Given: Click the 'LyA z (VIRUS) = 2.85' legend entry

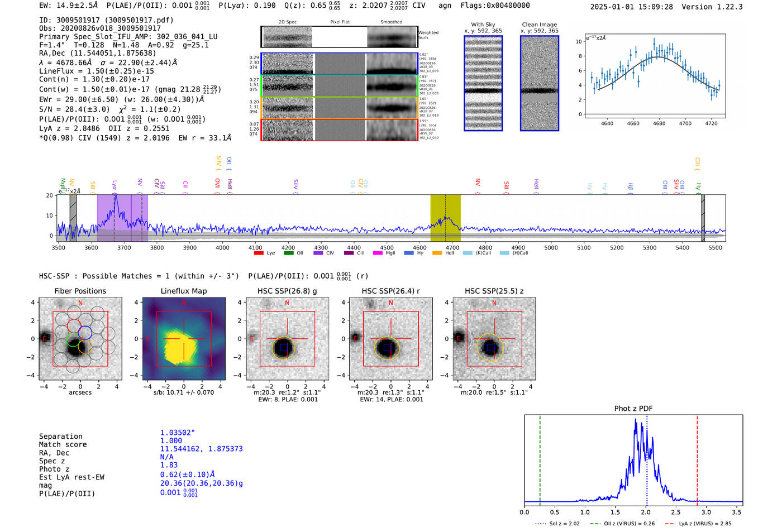Looking at the screenshot, I should tap(698, 524).
